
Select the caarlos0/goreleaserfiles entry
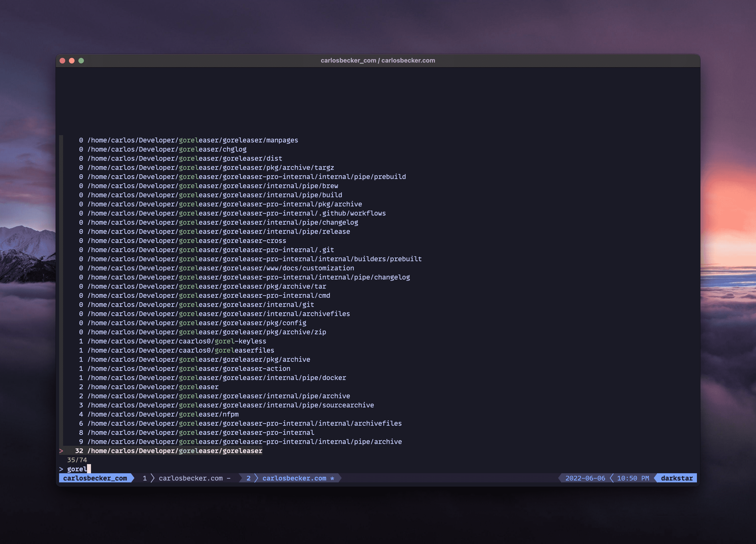pos(181,350)
